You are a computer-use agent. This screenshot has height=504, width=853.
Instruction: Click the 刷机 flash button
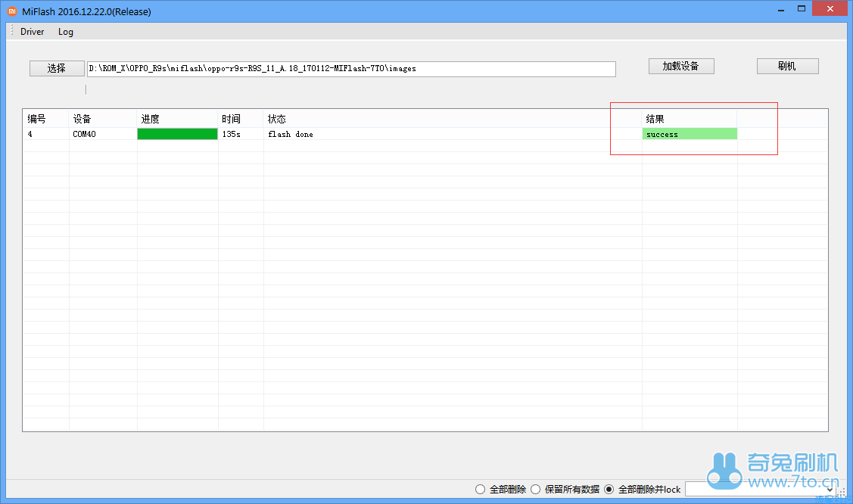tap(787, 67)
